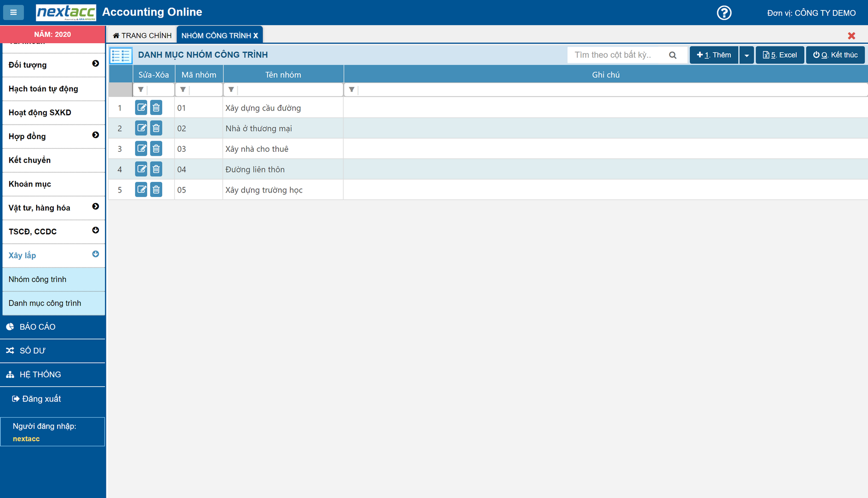Open dropdown arrow next to Thêm
Screen dimensions: 868x498
(746, 55)
